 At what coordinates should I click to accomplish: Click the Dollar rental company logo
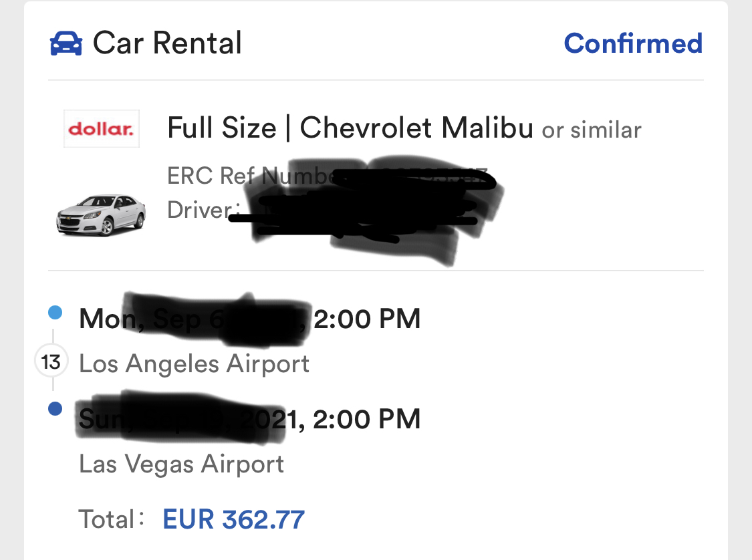102,128
